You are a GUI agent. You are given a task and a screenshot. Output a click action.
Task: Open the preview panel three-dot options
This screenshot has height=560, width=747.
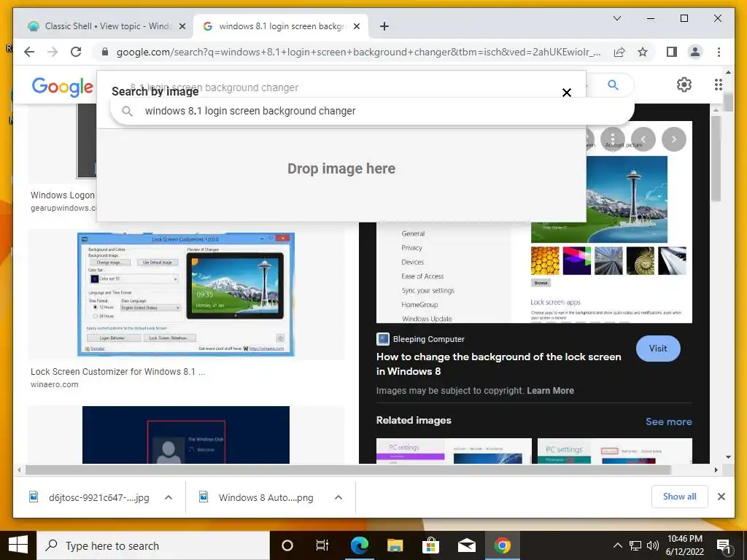pyautogui.click(x=613, y=139)
